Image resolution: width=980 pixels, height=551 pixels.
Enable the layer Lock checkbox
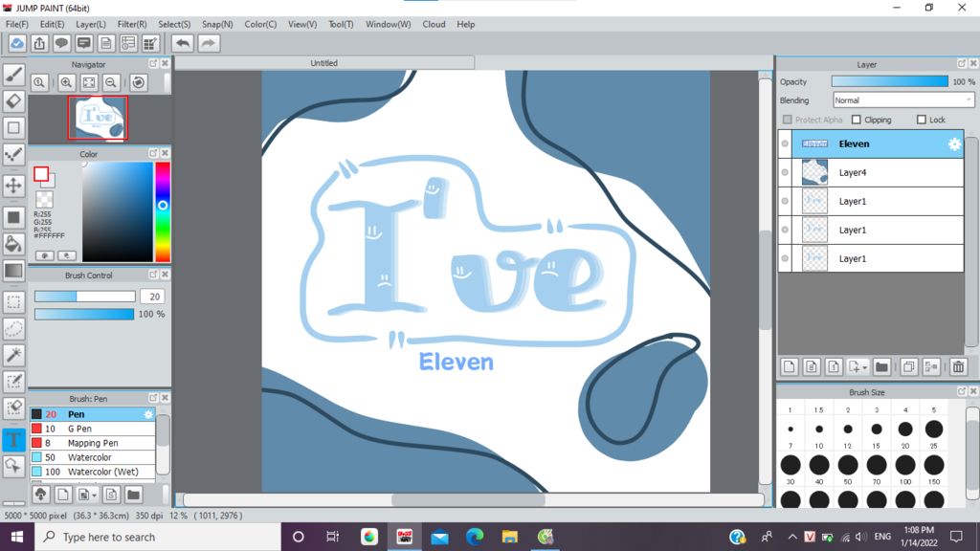pyautogui.click(x=922, y=120)
